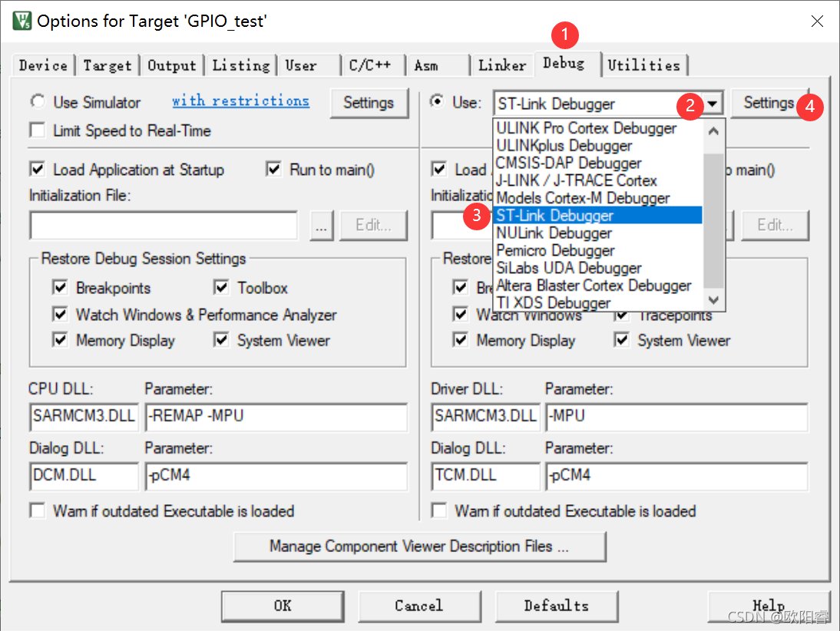The width and height of the screenshot is (840, 631).
Task: Click the debugger list scrollbar thumb
Action: tap(713, 220)
